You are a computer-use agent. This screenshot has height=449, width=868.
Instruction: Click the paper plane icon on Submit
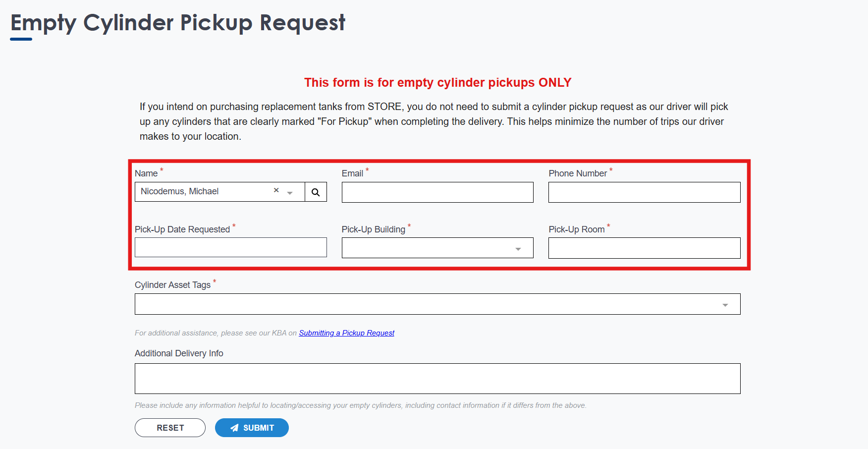coord(235,428)
